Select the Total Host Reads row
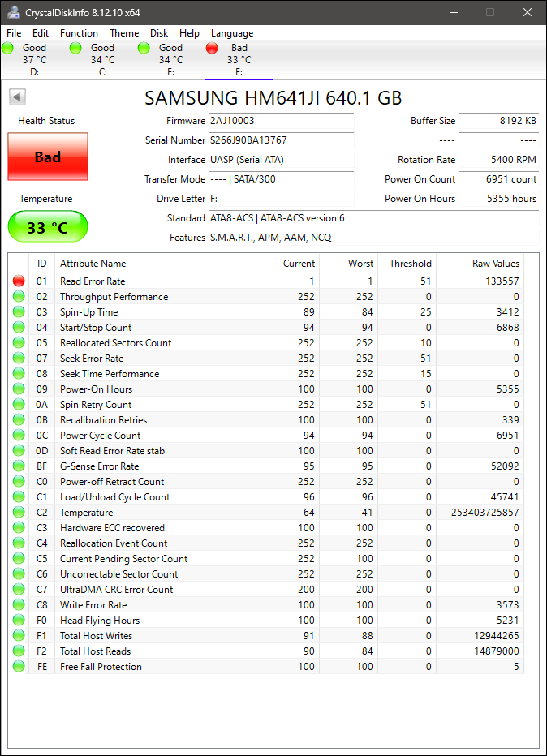The height and width of the screenshot is (756, 547). (x=266, y=651)
